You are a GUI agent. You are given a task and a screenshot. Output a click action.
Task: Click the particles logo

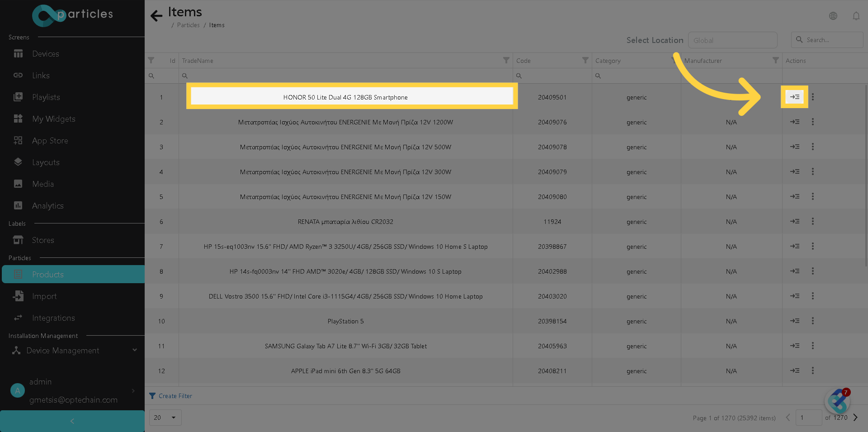(72, 15)
